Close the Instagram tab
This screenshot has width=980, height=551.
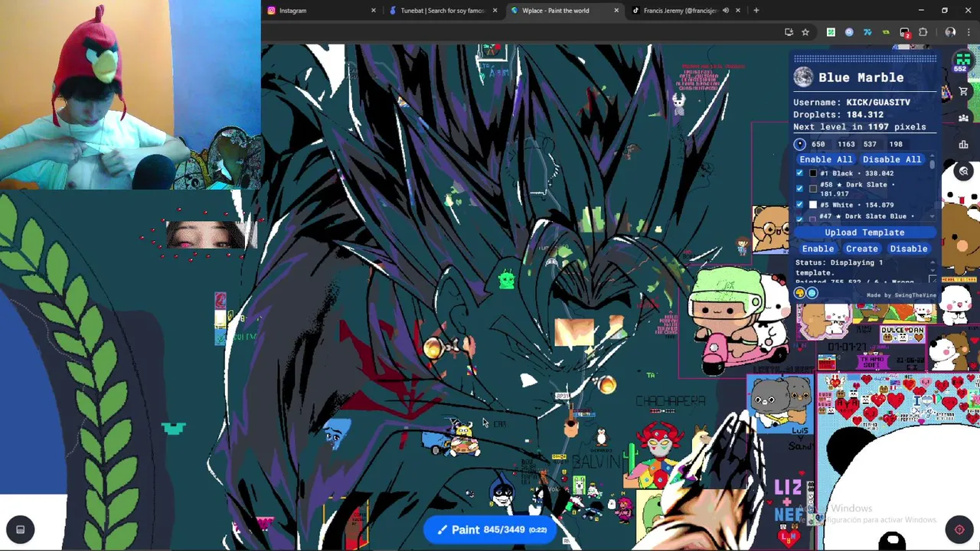coord(374,11)
